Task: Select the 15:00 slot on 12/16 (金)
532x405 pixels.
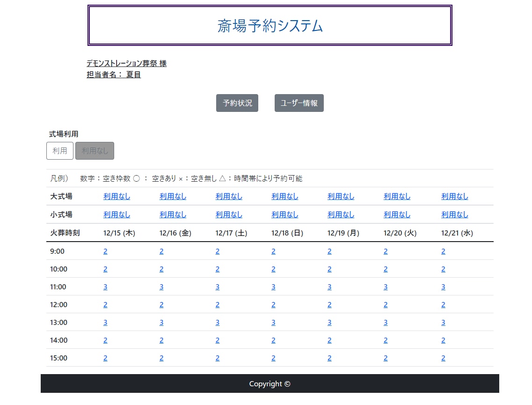Action: pos(161,358)
